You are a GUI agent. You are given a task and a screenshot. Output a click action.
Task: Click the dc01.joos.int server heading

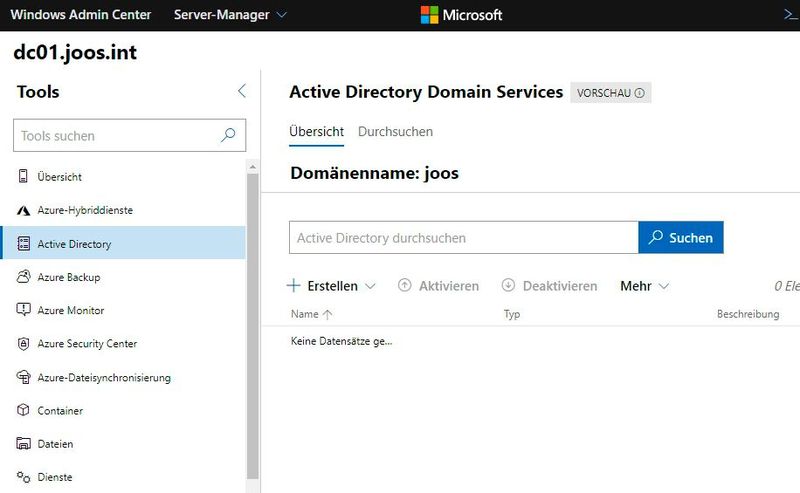click(x=75, y=53)
